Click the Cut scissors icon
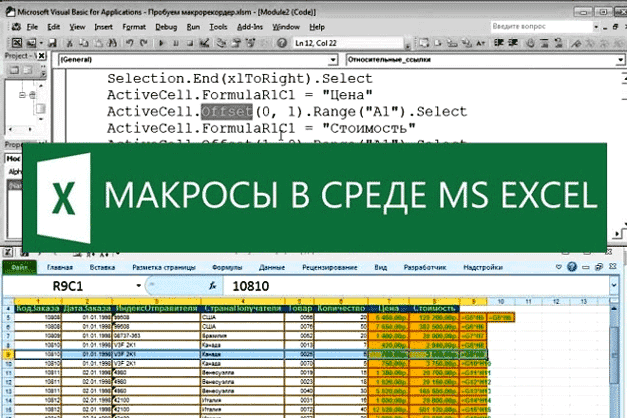This screenshot has height=418, width=627. 72,41
